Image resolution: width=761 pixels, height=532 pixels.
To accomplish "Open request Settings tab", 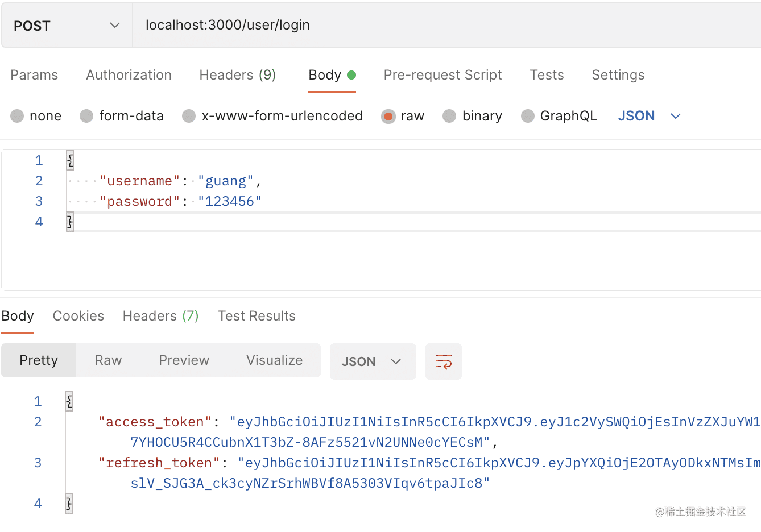I will (618, 75).
